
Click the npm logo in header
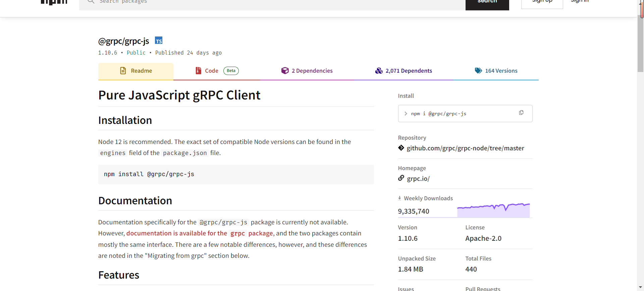click(54, 2)
